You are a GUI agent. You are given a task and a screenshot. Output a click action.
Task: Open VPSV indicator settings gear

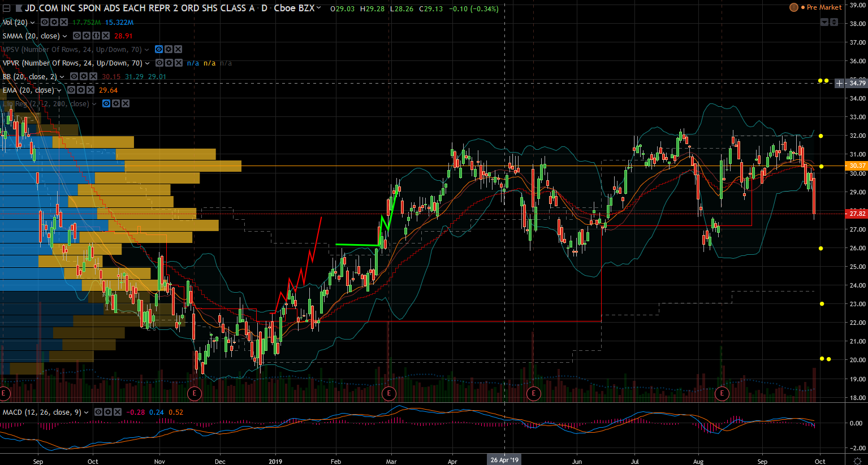pyautogui.click(x=169, y=50)
